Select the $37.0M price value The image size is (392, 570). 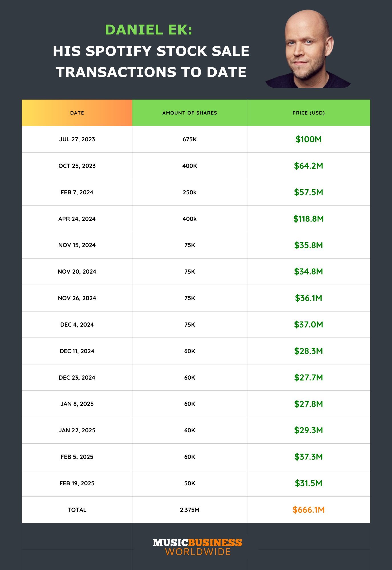pyautogui.click(x=308, y=325)
